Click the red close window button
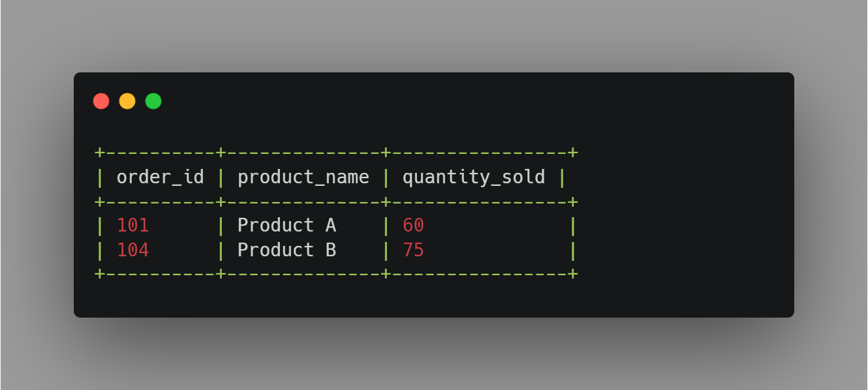Image resolution: width=868 pixels, height=390 pixels. [101, 101]
